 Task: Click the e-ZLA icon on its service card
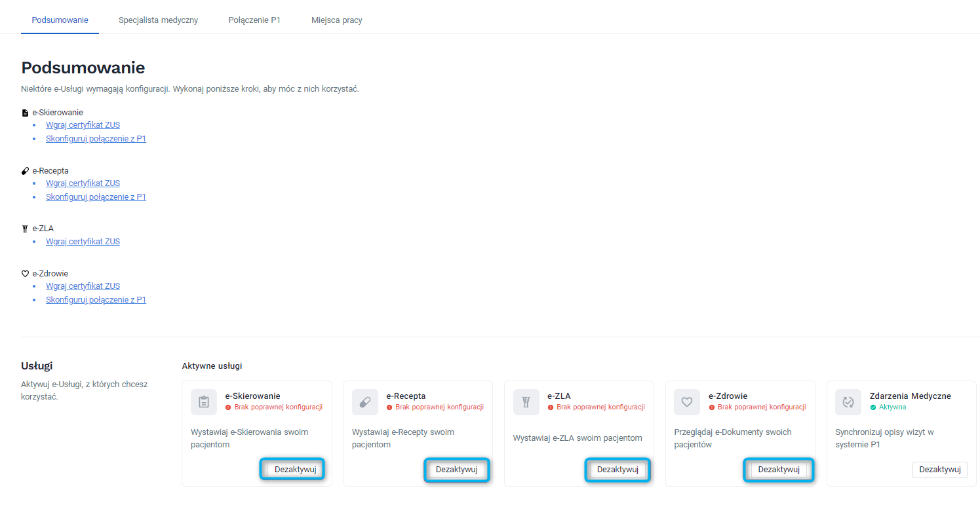(526, 402)
